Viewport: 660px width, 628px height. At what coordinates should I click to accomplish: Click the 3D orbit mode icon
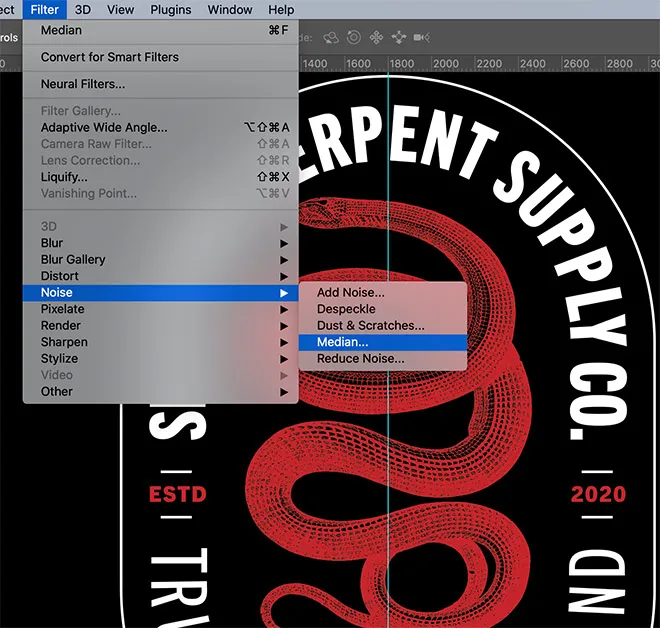(331, 38)
